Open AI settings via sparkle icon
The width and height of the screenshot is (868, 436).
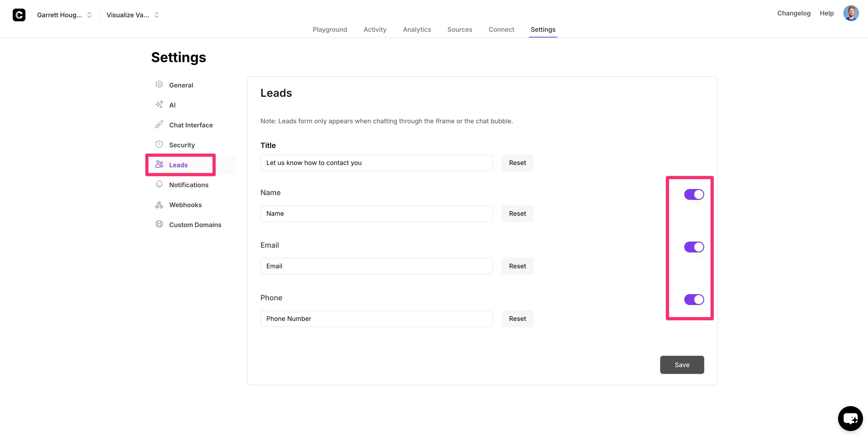click(159, 104)
